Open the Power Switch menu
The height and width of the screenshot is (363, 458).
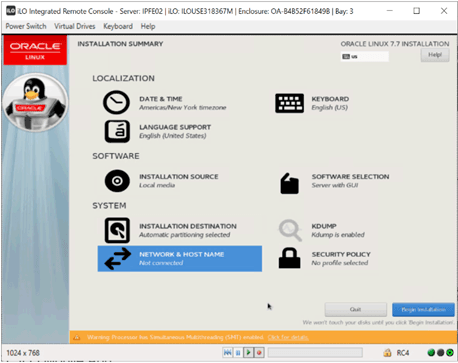26,26
